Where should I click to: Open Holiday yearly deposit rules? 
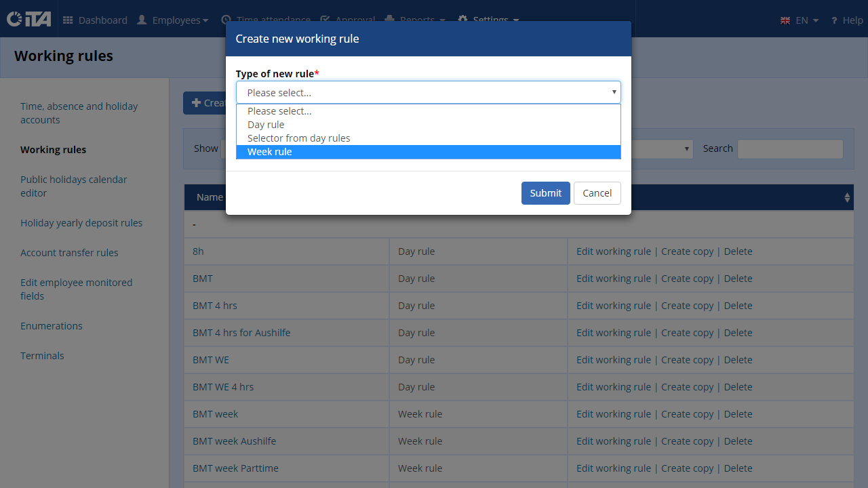click(81, 223)
